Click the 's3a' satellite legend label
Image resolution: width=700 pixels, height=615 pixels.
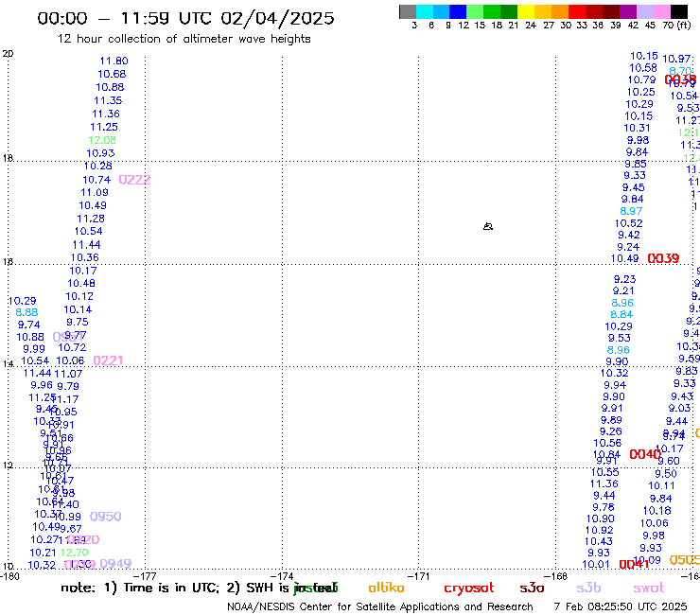[532, 589]
